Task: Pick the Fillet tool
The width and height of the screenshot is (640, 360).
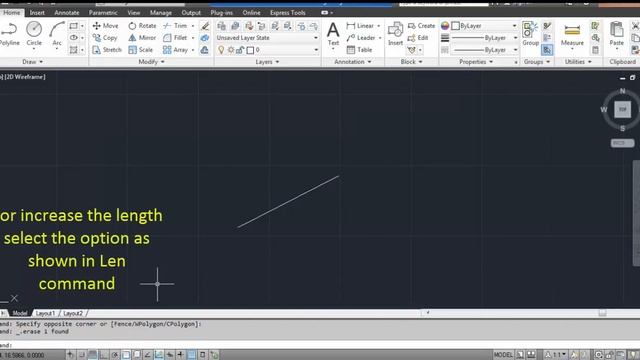Action: [175, 38]
